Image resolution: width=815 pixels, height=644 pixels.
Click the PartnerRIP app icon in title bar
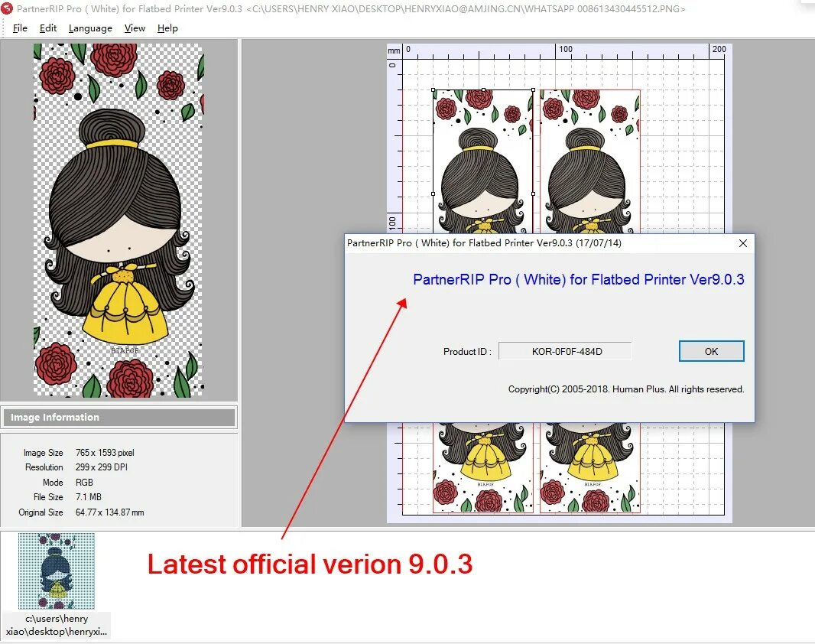[x=7, y=8]
